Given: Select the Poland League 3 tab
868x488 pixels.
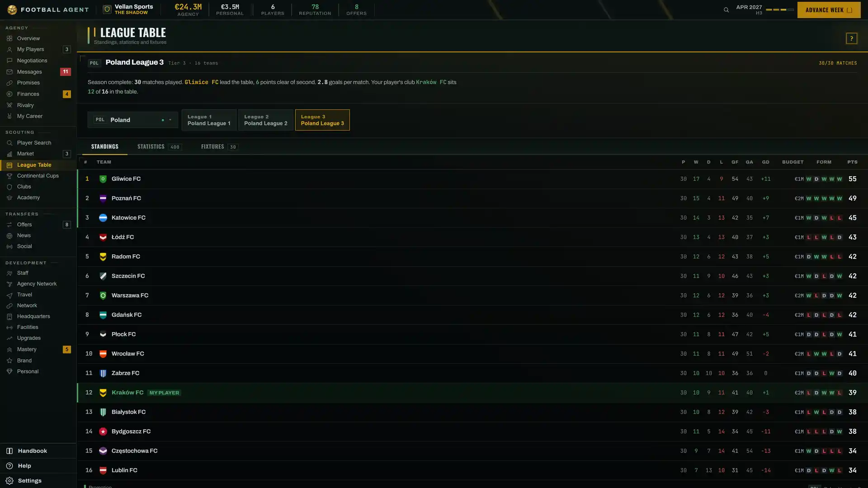Looking at the screenshot, I should 322,120.
